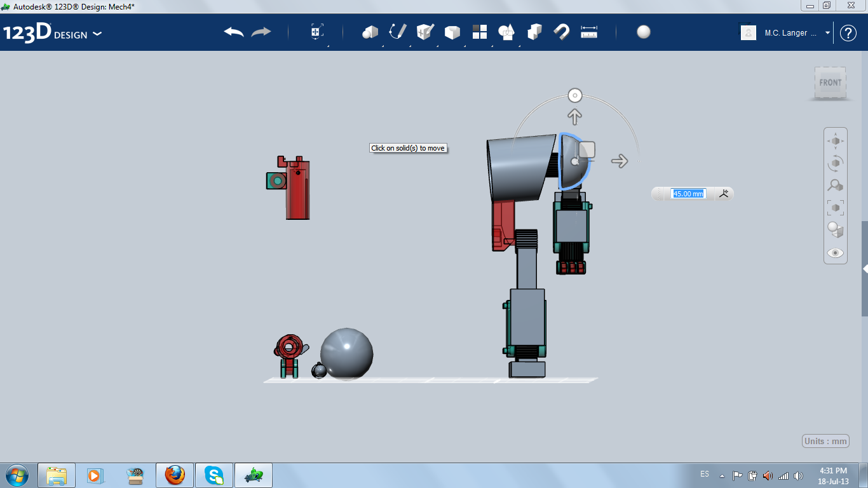Viewport: 868px width, 488px height.
Task: Select the Measure ruler tool
Action: [x=589, y=32]
